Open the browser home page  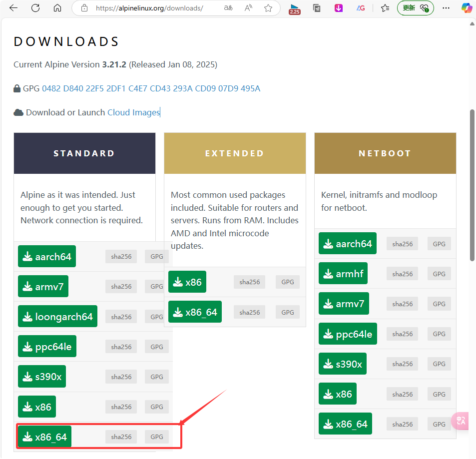tap(57, 8)
